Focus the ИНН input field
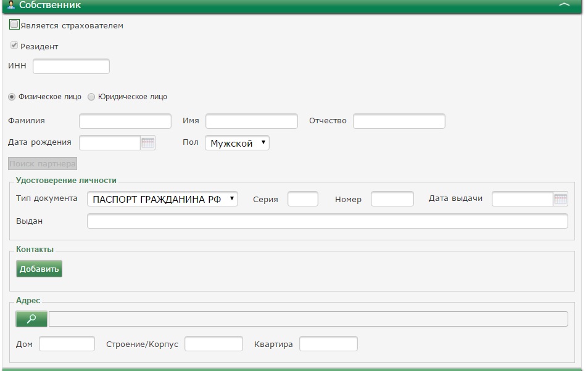Viewport: 588px width, 371px height. pyautogui.click(x=71, y=67)
